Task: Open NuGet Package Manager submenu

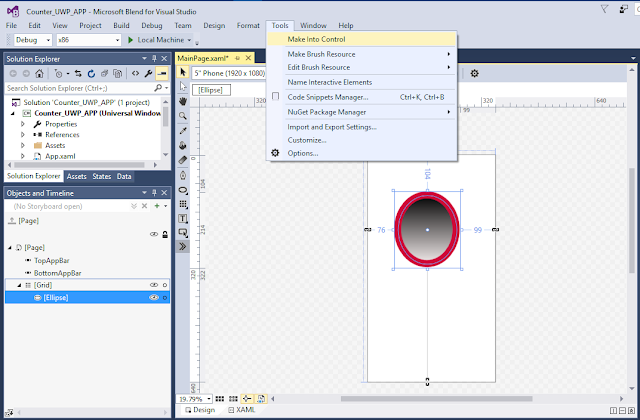Action: click(x=362, y=112)
